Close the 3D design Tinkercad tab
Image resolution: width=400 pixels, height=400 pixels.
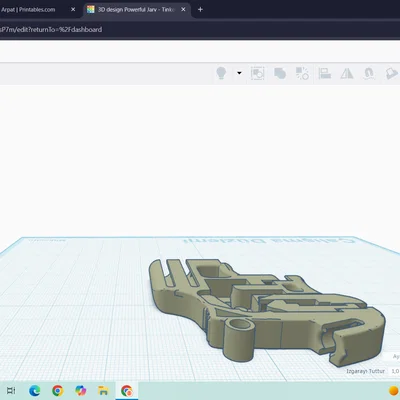183,10
